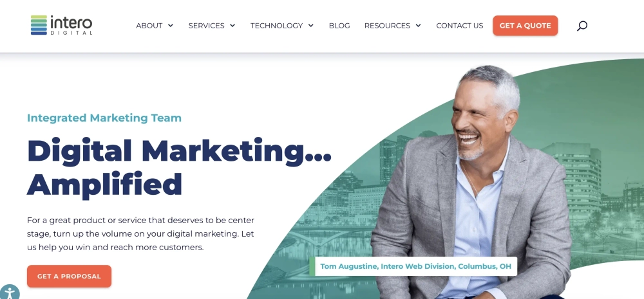Click the Integrated Marketing Team subheading

104,118
